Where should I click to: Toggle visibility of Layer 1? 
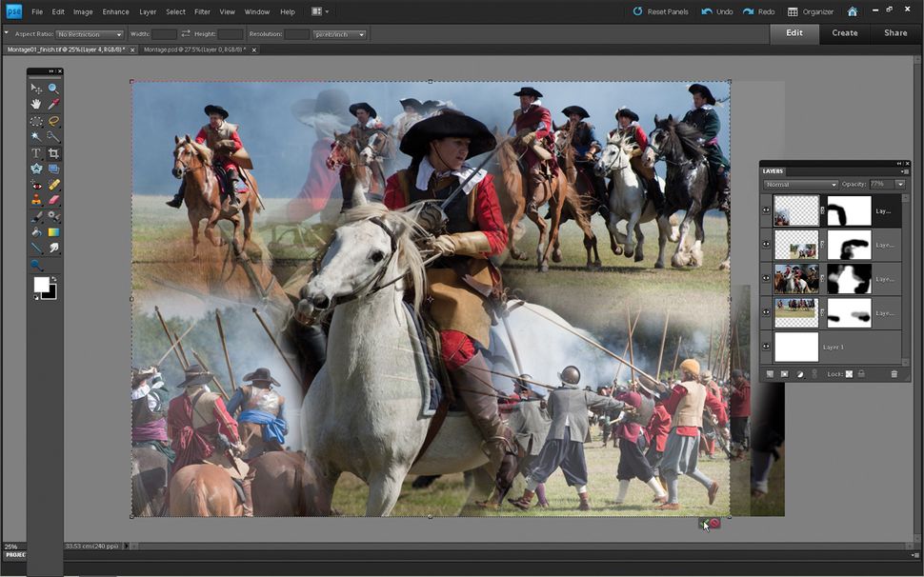tap(766, 347)
